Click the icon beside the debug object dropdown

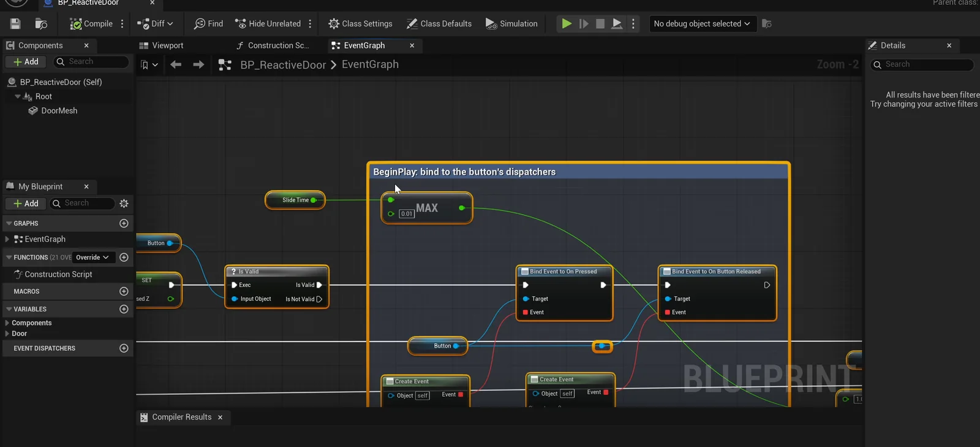coord(767,24)
